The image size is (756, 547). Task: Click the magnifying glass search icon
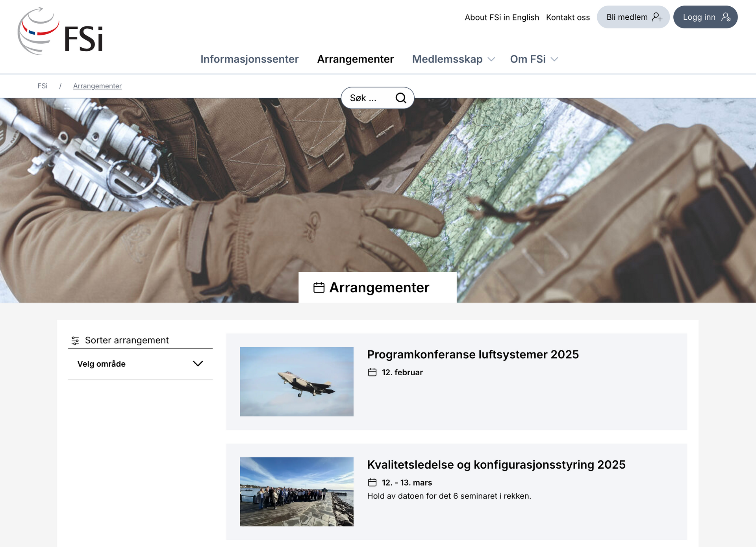pyautogui.click(x=400, y=98)
